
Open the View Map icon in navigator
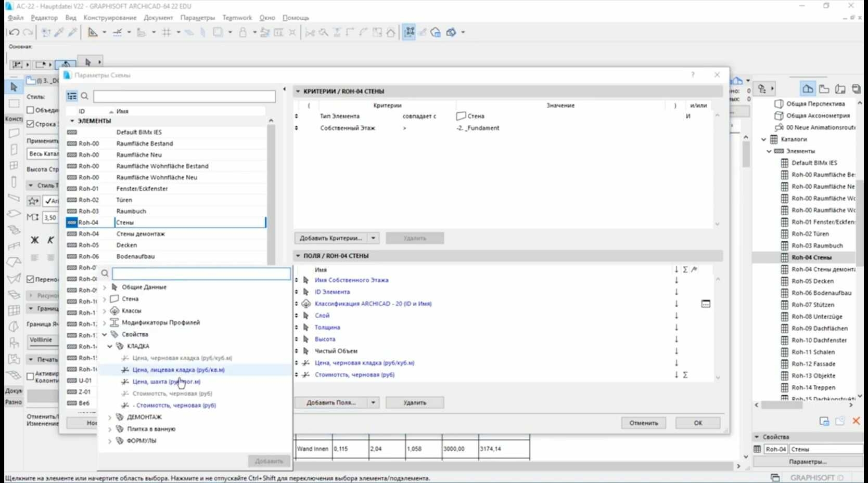[824, 89]
